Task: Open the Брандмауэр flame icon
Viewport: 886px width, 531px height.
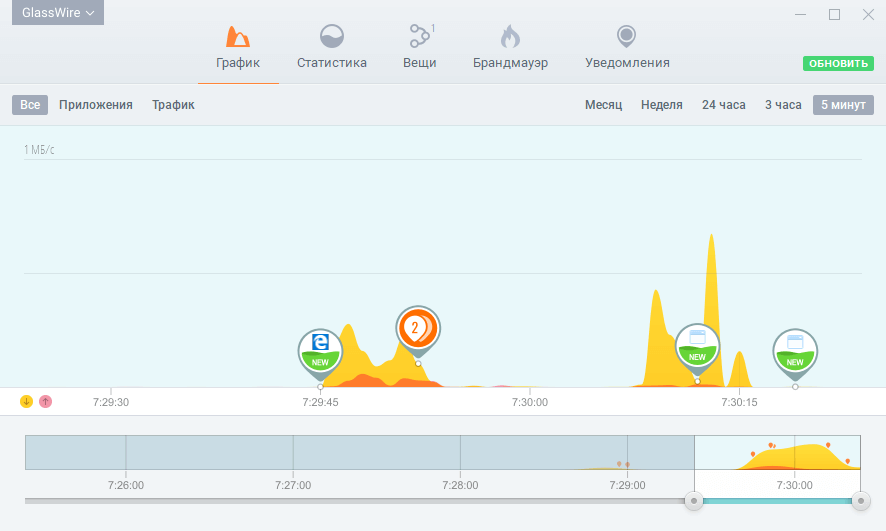Action: [x=510, y=37]
